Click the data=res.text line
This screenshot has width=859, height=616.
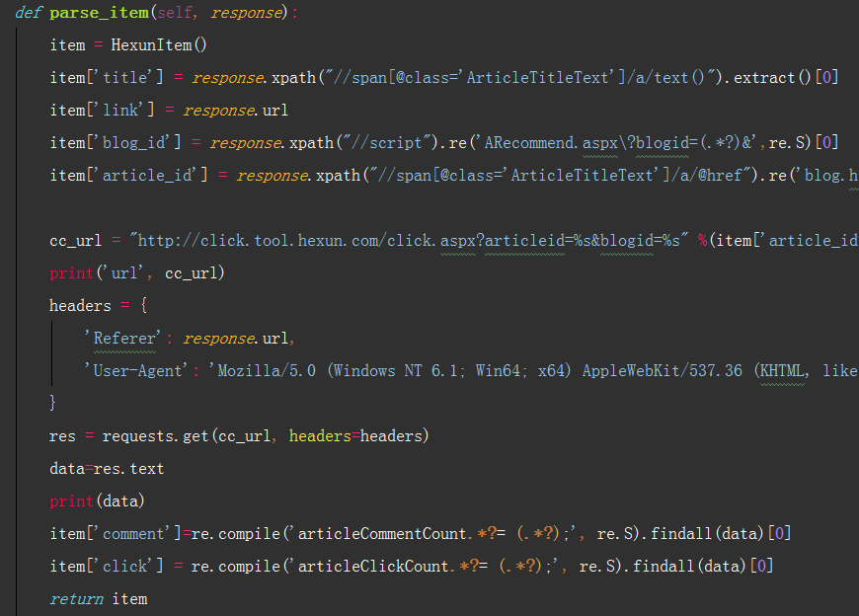point(107,468)
